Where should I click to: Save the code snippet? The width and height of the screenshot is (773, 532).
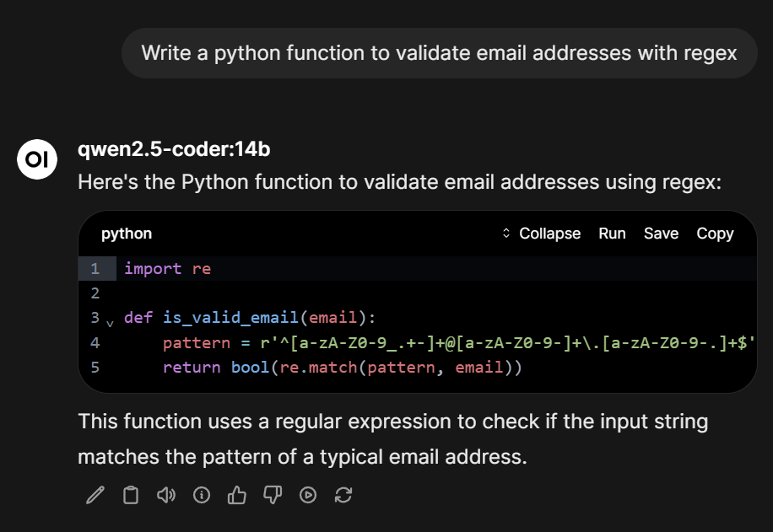point(661,234)
